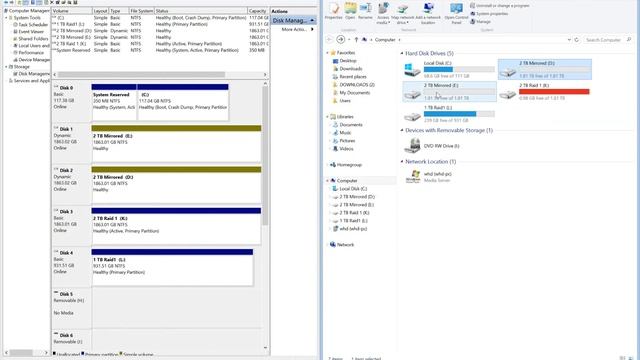
Task: Collapse the Hard Disk Drives section
Action: coord(402,53)
